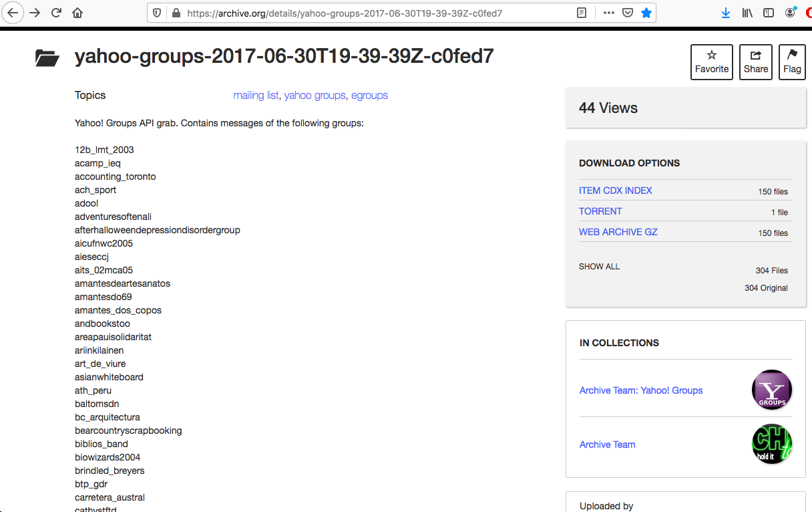
Task: Go forward in browser history
Action: point(35,13)
